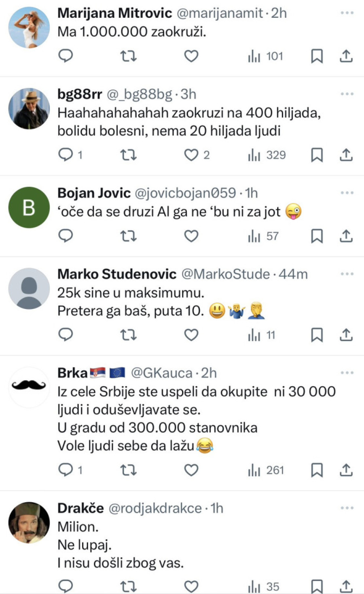The image size is (364, 594).
Task: Open the @MarkoStude handle link
Action: 225,274
